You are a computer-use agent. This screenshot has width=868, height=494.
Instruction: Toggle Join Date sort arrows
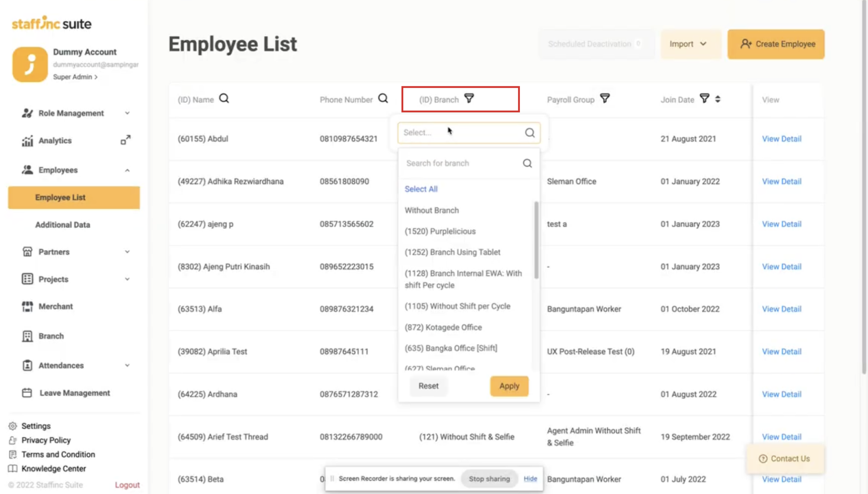718,99
